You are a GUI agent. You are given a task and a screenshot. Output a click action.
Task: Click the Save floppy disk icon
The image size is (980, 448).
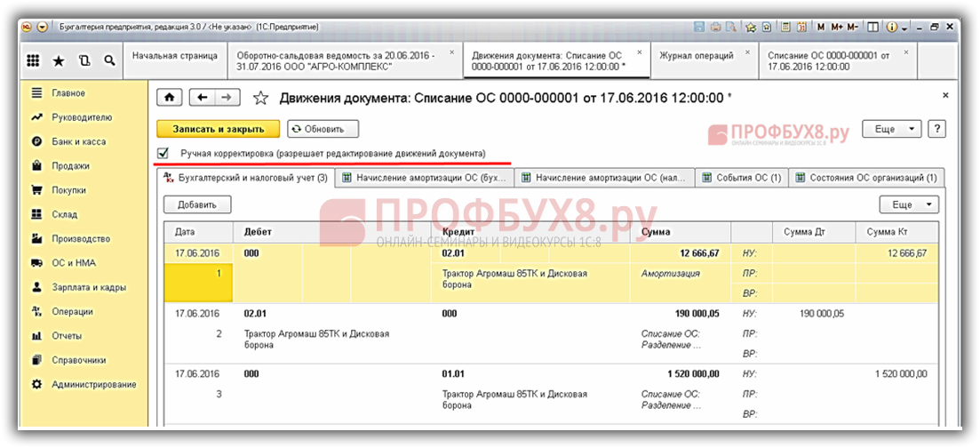pos(699,27)
